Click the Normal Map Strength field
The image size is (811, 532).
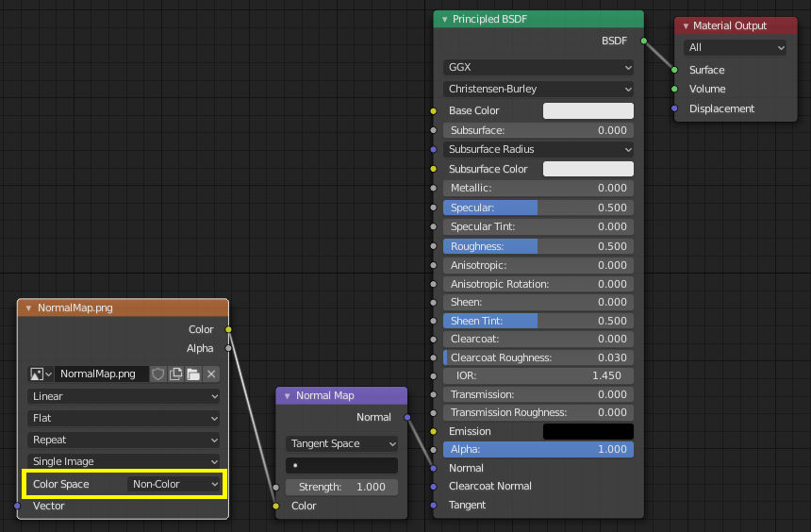pos(341,487)
